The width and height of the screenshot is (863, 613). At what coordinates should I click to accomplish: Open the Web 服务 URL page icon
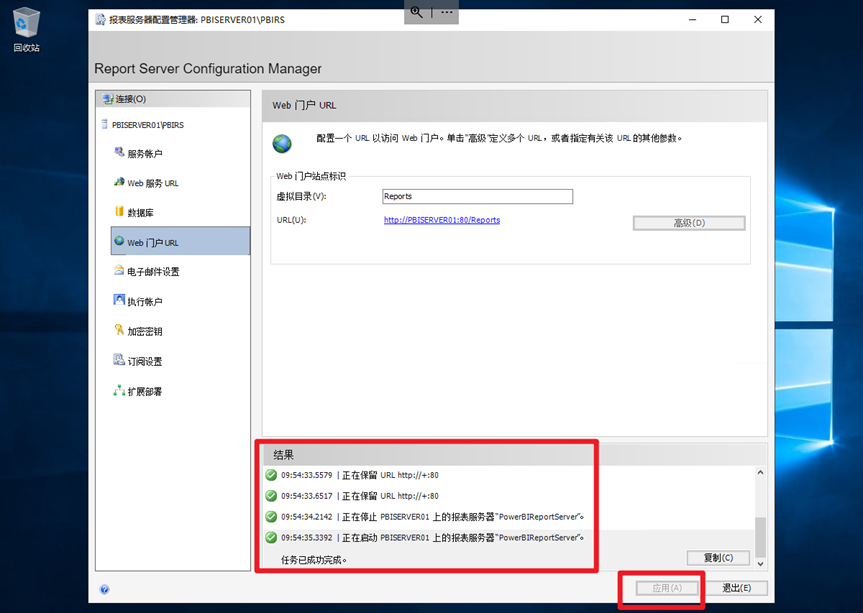(119, 183)
